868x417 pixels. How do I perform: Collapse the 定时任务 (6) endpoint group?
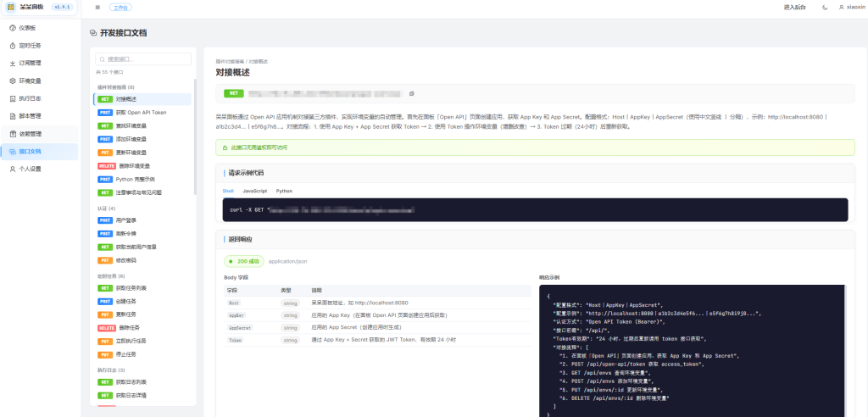[110, 275]
